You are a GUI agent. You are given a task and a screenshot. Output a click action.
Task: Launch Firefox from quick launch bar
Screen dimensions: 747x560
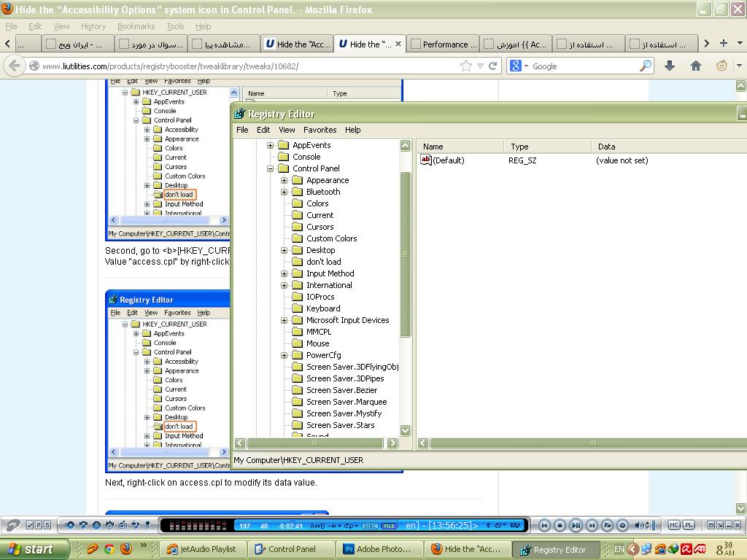(125, 549)
